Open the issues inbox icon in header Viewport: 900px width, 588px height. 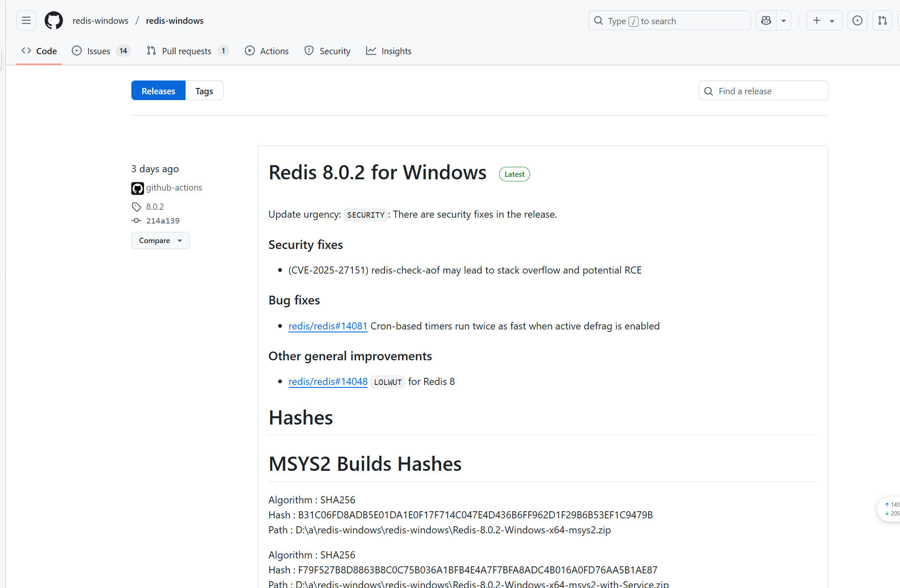coord(857,20)
